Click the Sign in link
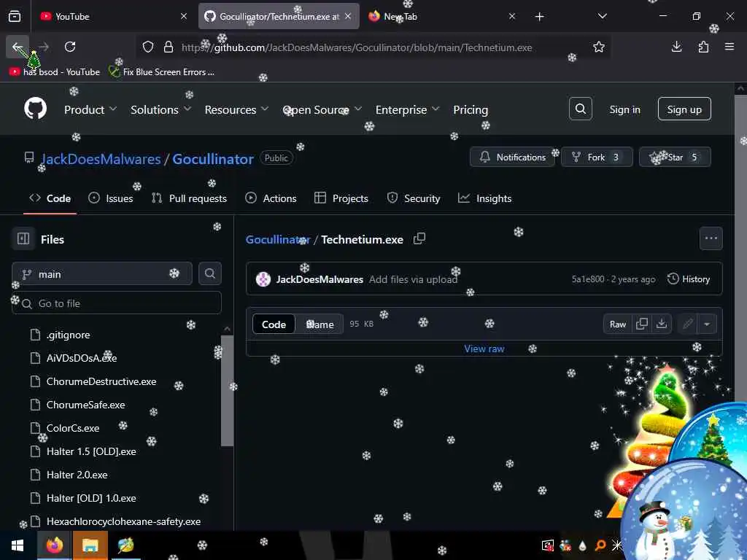Image resolution: width=747 pixels, height=560 pixels. [624, 109]
